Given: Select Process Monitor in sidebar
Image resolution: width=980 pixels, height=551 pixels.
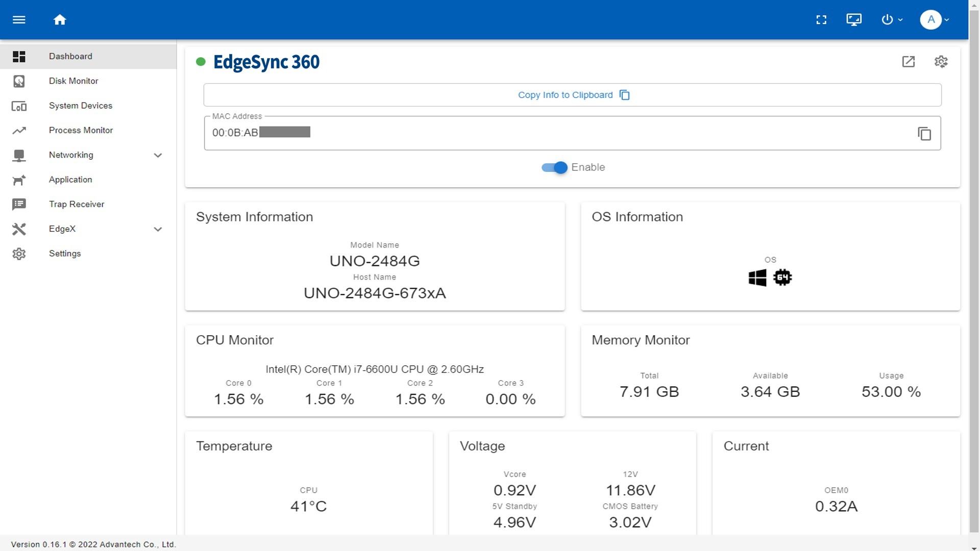Looking at the screenshot, I should (x=81, y=130).
